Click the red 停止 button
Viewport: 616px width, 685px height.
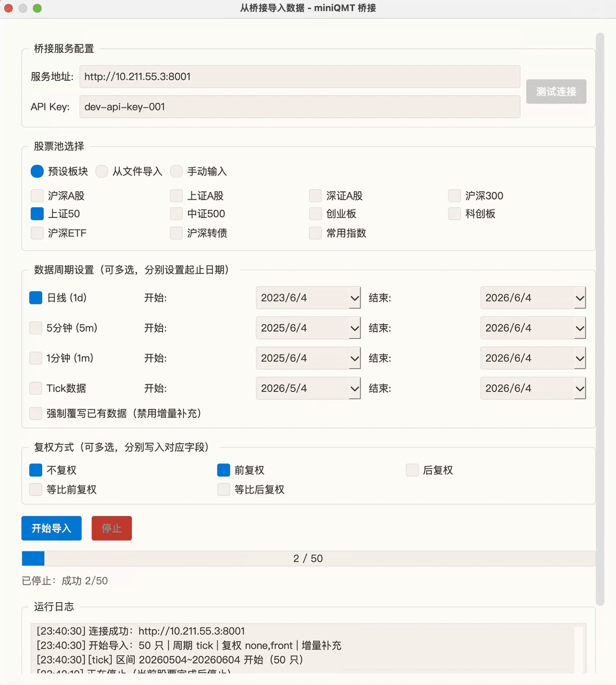[x=112, y=528]
